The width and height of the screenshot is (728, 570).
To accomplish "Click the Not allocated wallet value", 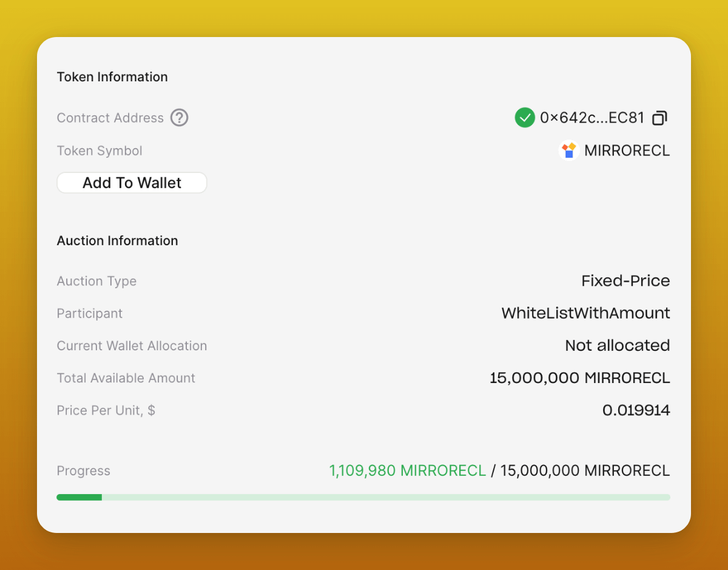I will tap(618, 345).
